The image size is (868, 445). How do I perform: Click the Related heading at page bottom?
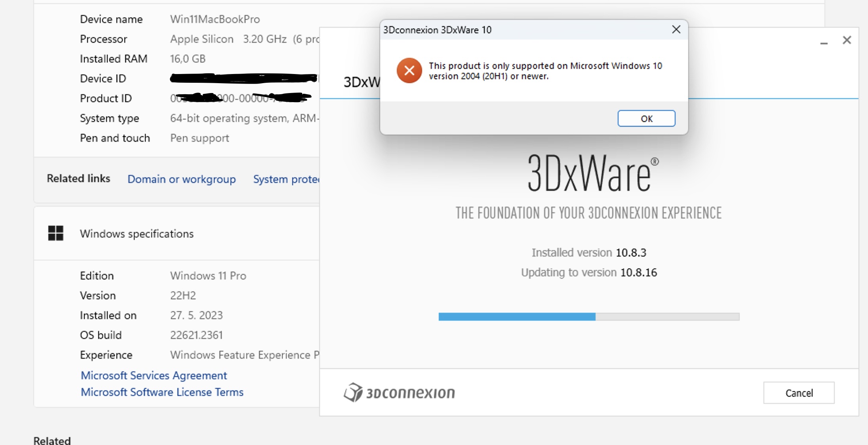tap(52, 440)
